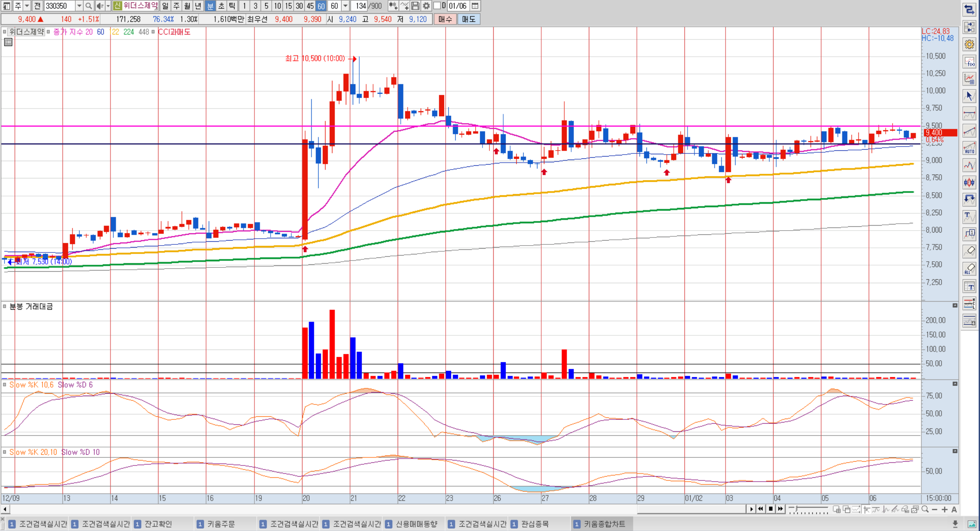The image size is (980, 531).
Task: Select the eraser tool in right sidebar
Action: click(x=970, y=251)
